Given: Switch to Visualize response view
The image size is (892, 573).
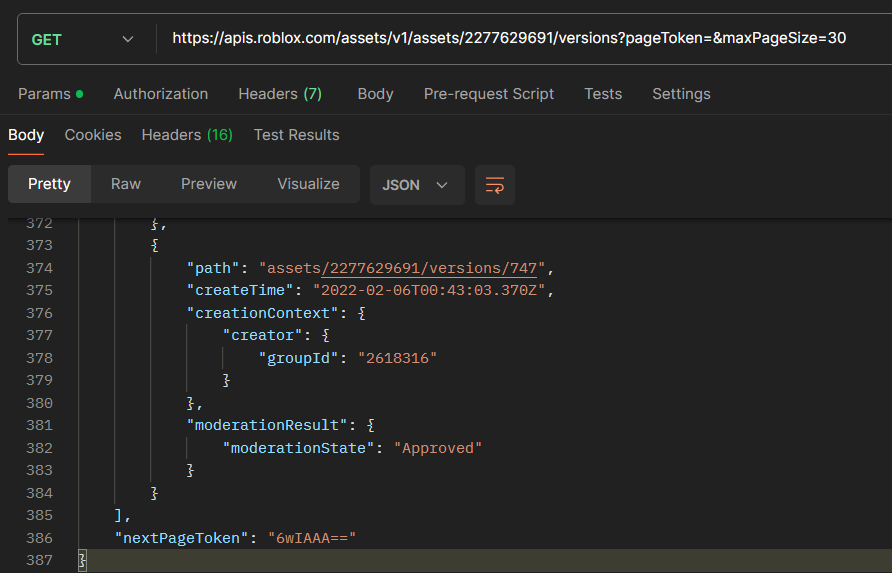Looking at the screenshot, I should 308,184.
